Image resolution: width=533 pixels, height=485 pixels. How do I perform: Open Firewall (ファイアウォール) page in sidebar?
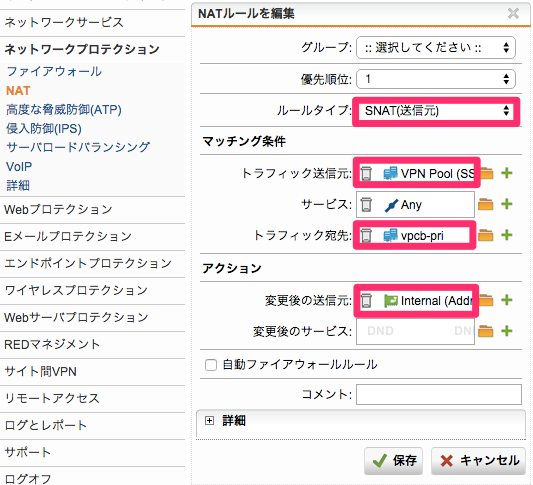tap(54, 71)
